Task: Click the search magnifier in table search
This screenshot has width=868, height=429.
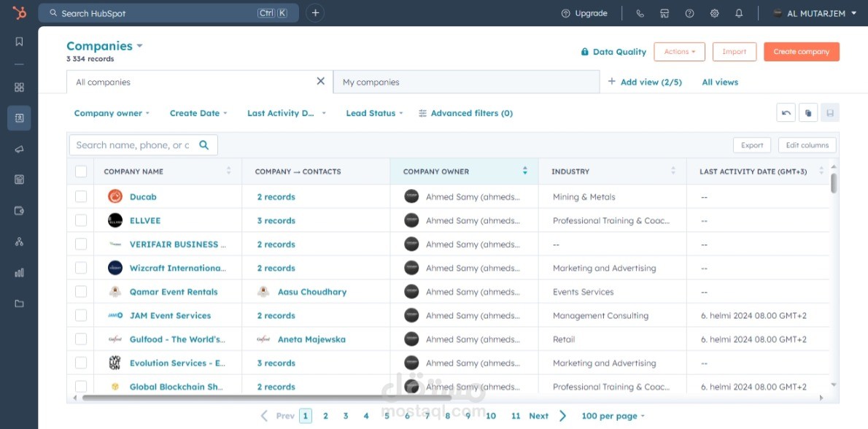Action: coord(204,145)
